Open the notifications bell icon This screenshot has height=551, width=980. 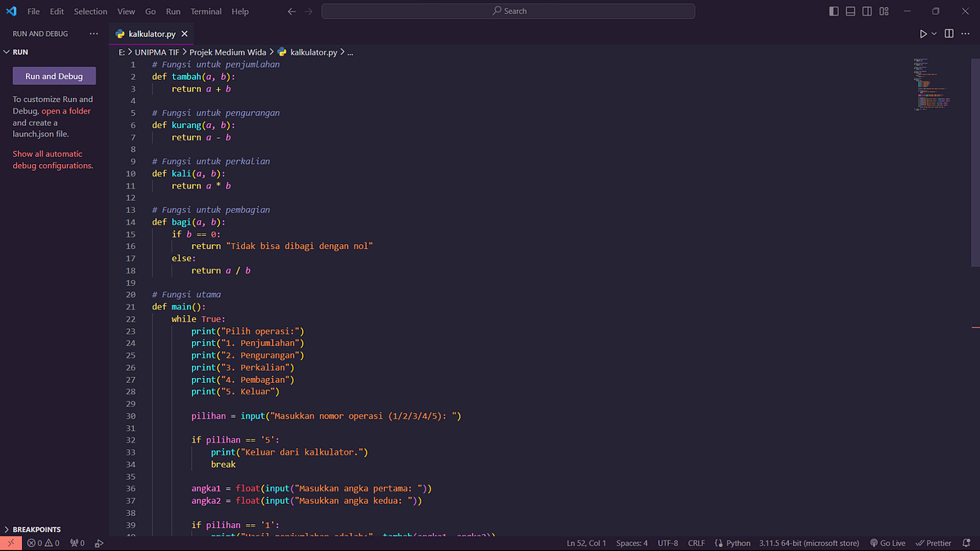click(966, 542)
